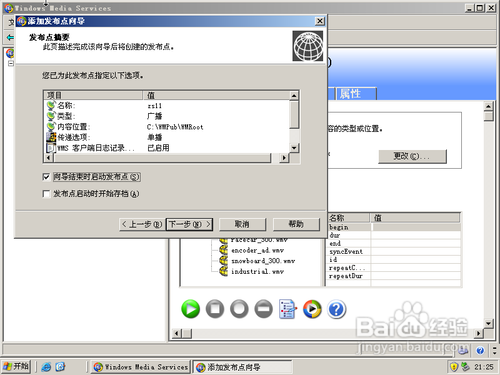
Task: Enable start archiving when publishing point starts
Action: [46, 194]
